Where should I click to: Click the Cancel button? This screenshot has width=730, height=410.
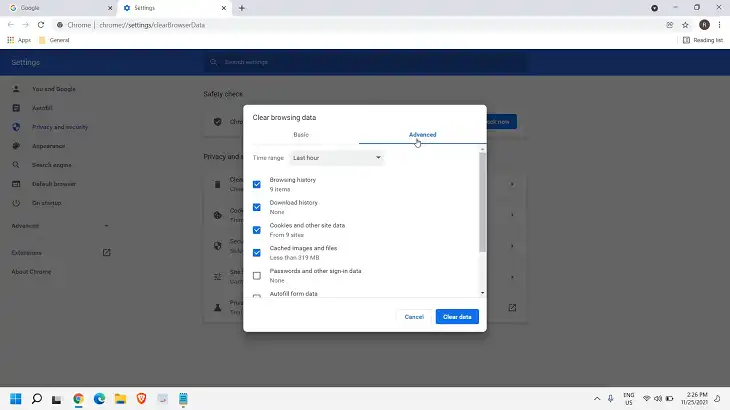click(414, 316)
